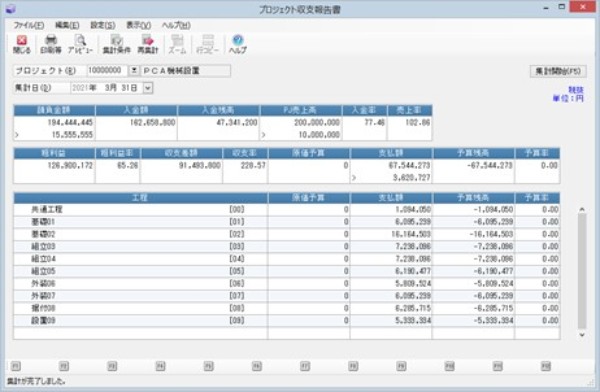Viewport: 600px width, 392px height.
Task: Click the 収支差額 value 91,493,800
Action: pyautogui.click(x=200, y=165)
